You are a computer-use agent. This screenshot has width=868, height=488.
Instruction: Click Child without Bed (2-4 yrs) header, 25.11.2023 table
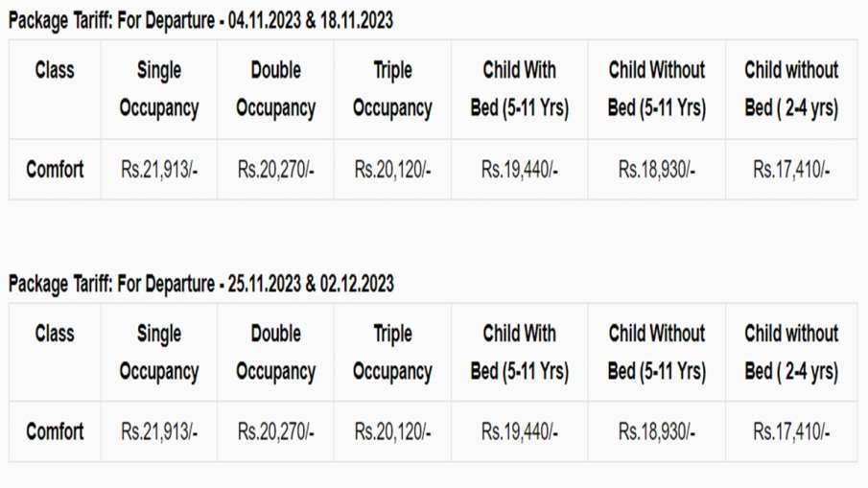point(791,353)
